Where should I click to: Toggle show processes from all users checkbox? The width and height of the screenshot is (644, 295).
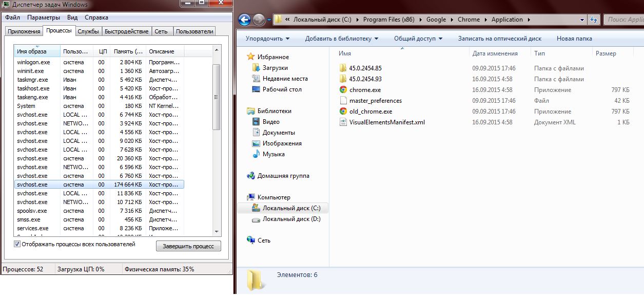(x=17, y=244)
